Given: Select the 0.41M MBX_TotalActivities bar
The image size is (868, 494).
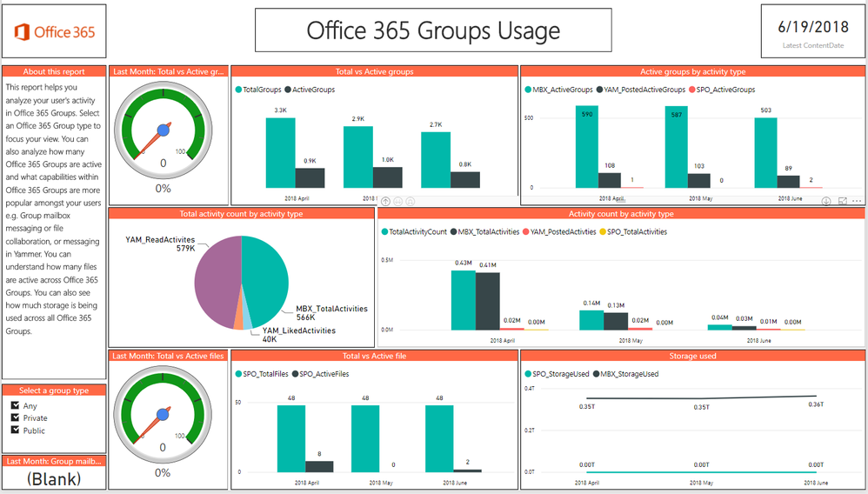Looking at the screenshot, I should [488, 301].
